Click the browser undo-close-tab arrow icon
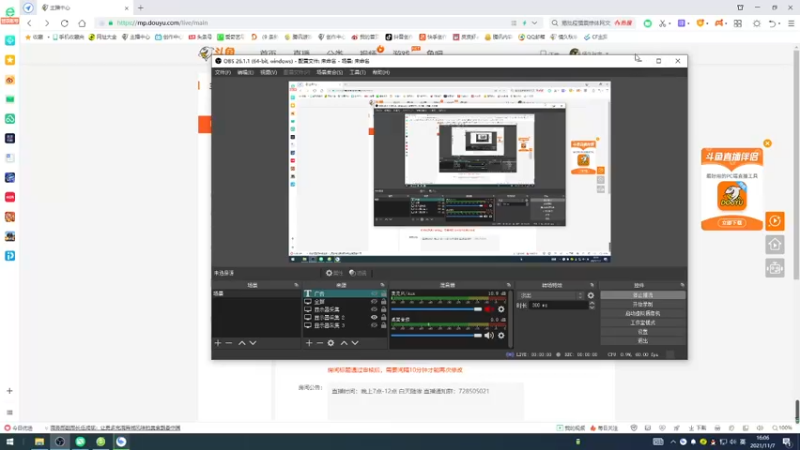 point(772,23)
